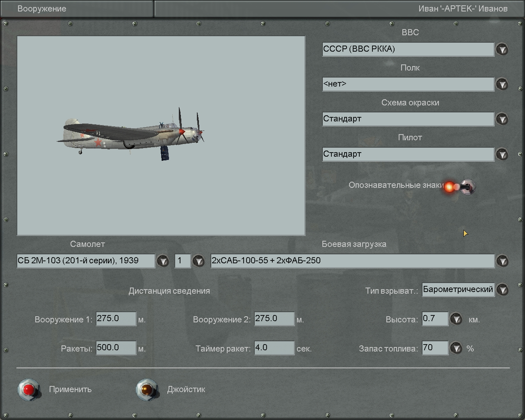Image resolution: width=525 pixels, height=420 pixels.
Task: Click the SB bomber aircraft preview
Action: coord(131,135)
